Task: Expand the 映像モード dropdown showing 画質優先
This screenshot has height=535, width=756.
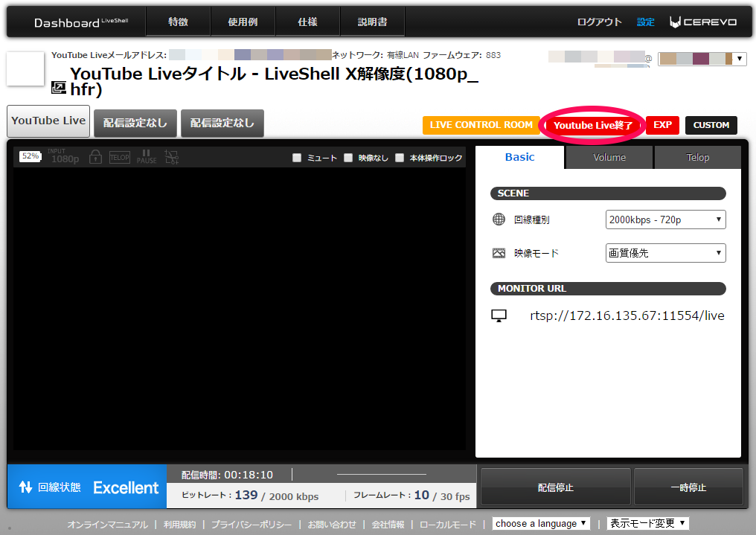Action: point(665,253)
